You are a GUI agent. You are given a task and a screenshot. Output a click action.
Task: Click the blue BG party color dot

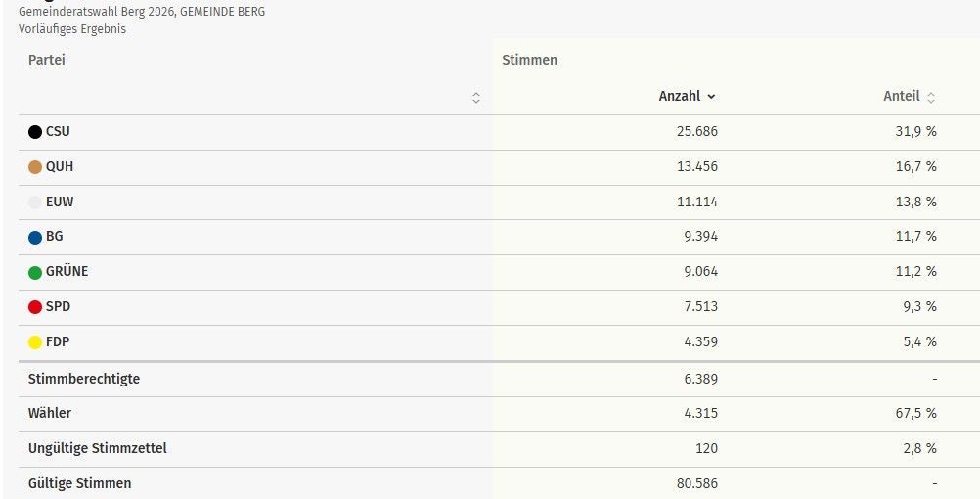[x=35, y=237]
